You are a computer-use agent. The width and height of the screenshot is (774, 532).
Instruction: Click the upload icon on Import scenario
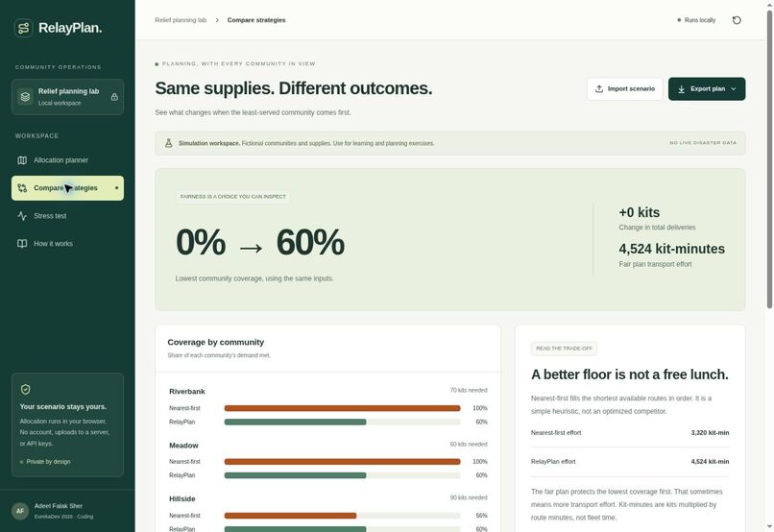click(x=599, y=89)
